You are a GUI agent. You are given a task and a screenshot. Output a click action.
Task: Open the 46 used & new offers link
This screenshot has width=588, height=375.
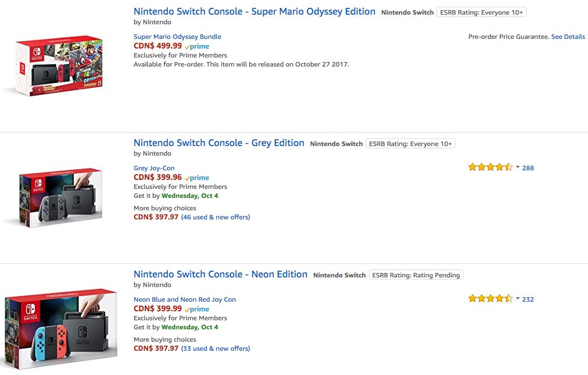pyautogui.click(x=215, y=217)
